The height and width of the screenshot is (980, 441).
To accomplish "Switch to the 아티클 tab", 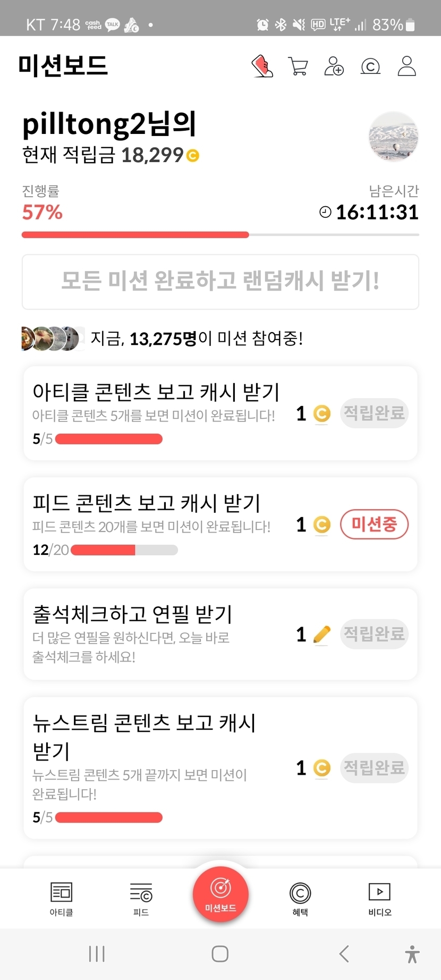I will click(61, 899).
